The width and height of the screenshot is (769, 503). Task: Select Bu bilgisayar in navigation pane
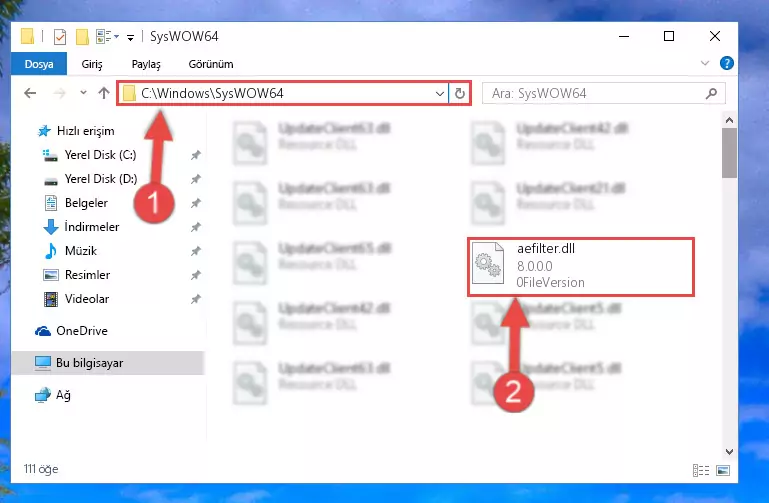[107, 363]
